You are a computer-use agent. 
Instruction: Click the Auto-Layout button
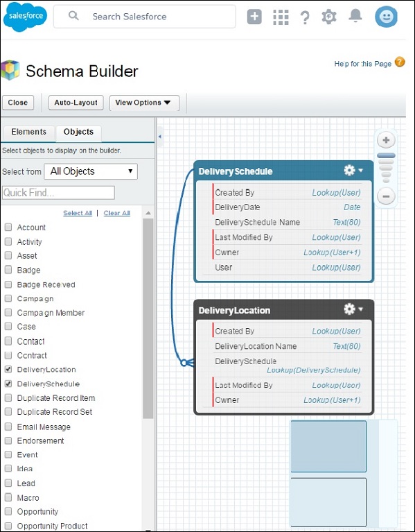click(76, 103)
